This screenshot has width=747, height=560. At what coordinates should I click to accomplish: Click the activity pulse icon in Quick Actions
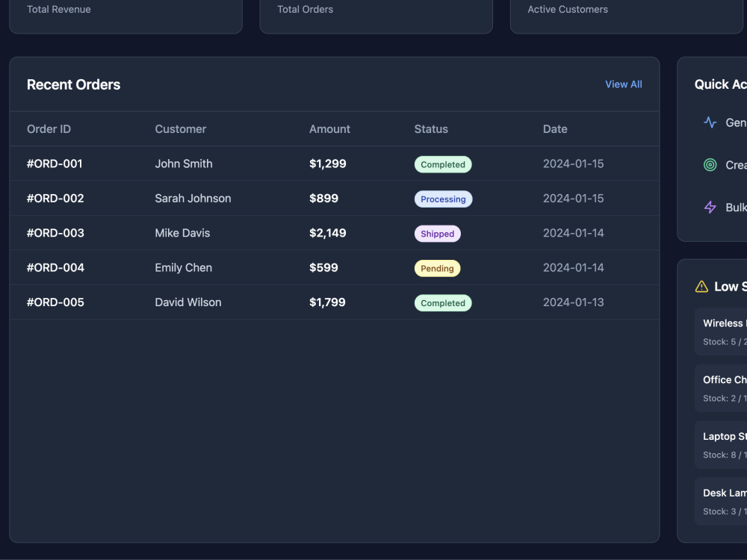[710, 122]
